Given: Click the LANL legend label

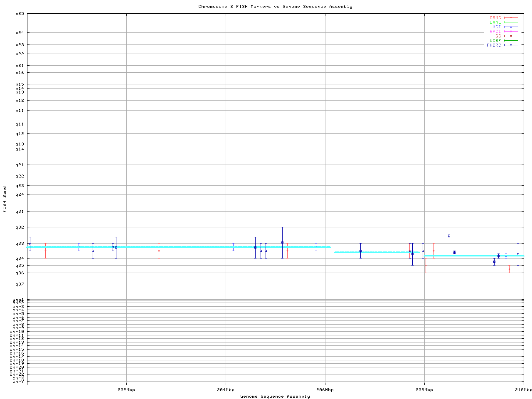Looking at the screenshot, I should [x=495, y=22].
